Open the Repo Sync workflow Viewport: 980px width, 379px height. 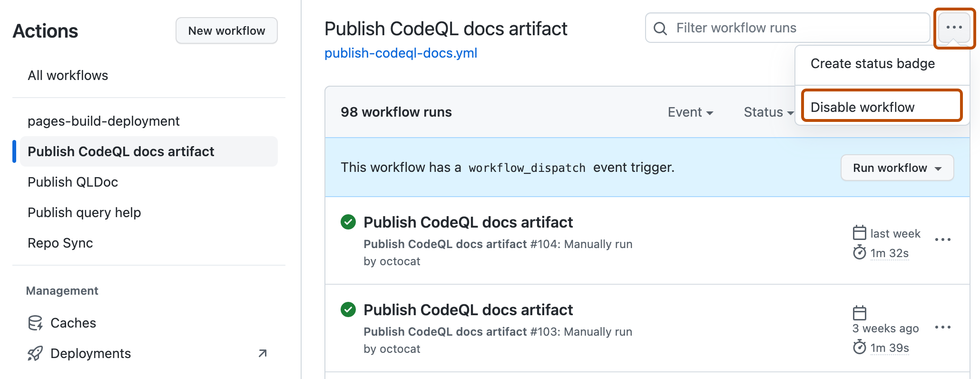(60, 243)
